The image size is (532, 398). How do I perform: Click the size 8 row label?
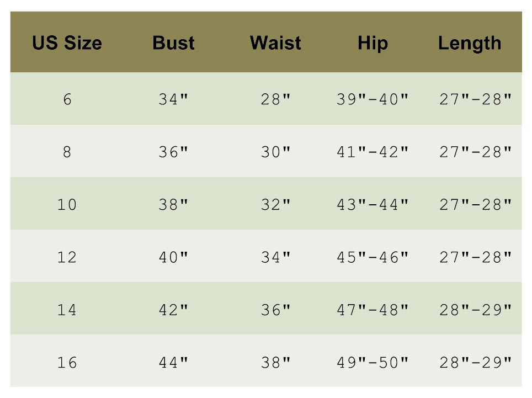click(67, 152)
